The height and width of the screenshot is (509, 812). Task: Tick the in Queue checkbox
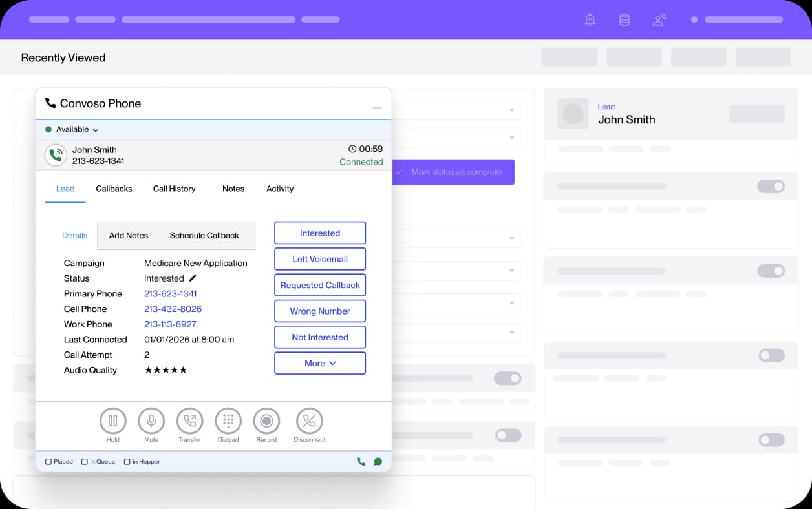click(85, 462)
